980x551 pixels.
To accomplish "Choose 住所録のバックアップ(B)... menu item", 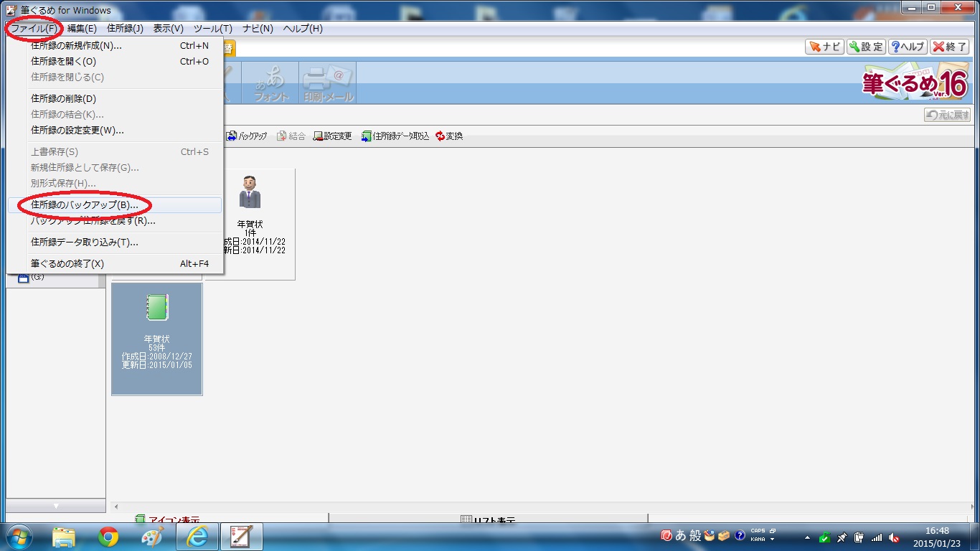I will (x=116, y=205).
